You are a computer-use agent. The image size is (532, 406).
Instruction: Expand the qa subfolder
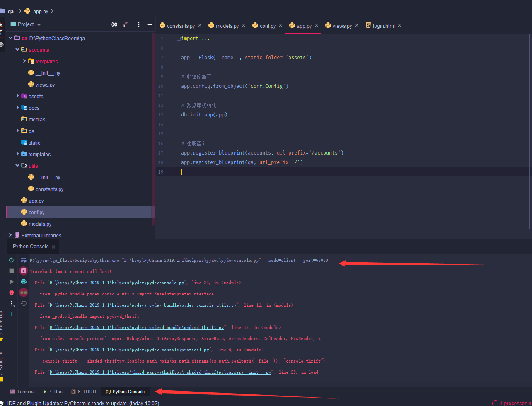pyautogui.click(x=17, y=131)
